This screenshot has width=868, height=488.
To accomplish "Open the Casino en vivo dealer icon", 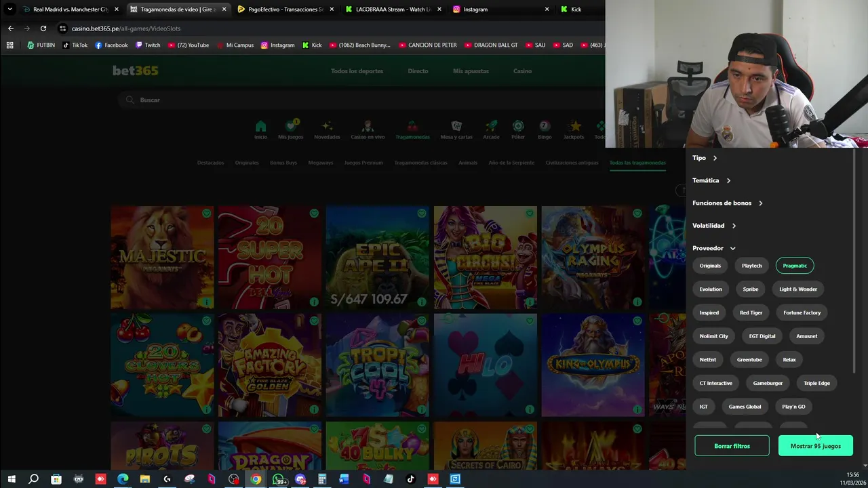I will 368,127.
